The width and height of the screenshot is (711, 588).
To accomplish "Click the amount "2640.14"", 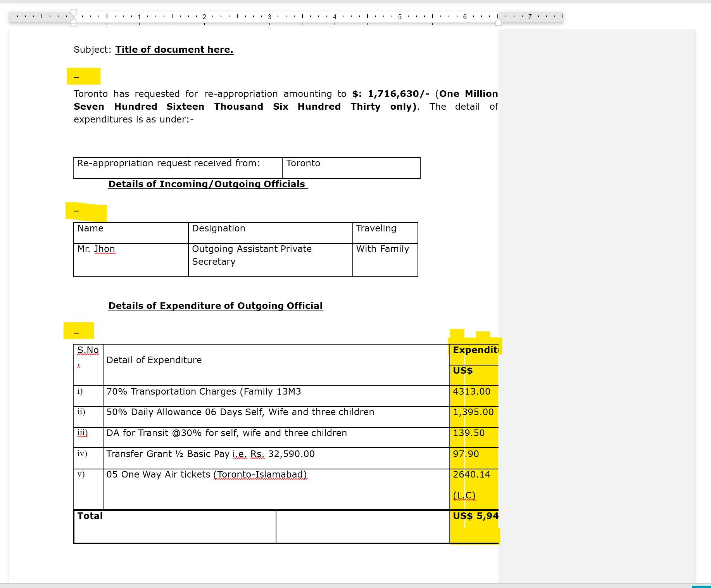I will 472,474.
